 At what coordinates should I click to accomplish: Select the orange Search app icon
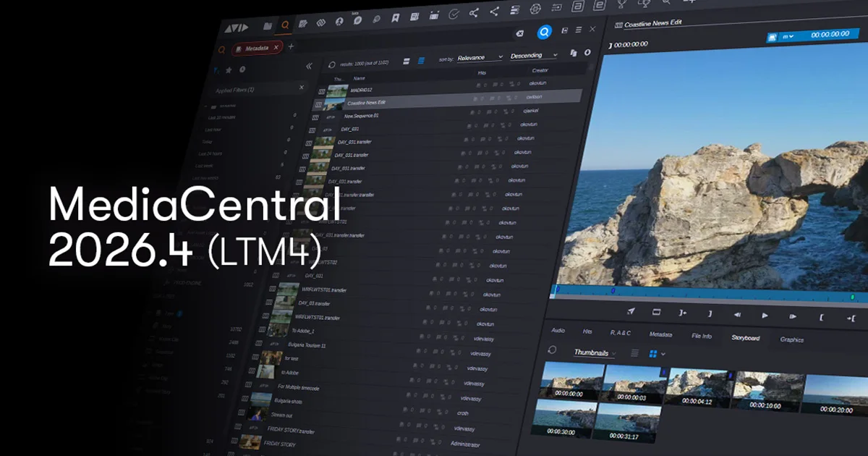[285, 25]
